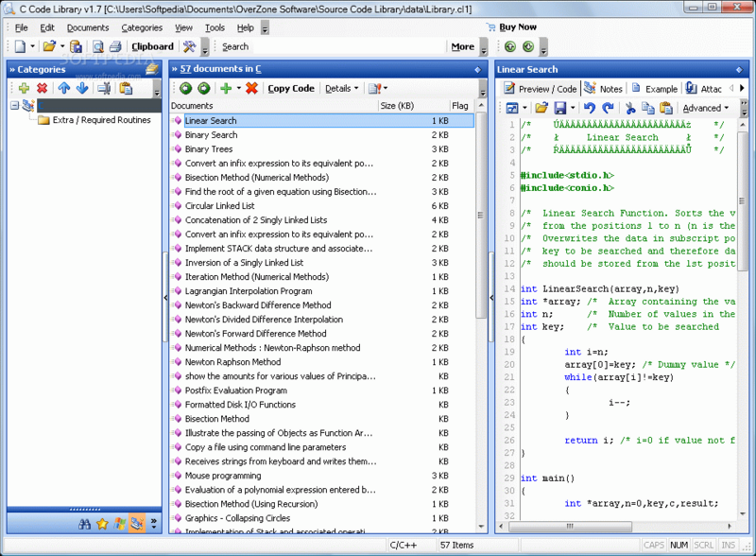Click the green add category icon
Viewport: 756px width, 556px height.
24,88
